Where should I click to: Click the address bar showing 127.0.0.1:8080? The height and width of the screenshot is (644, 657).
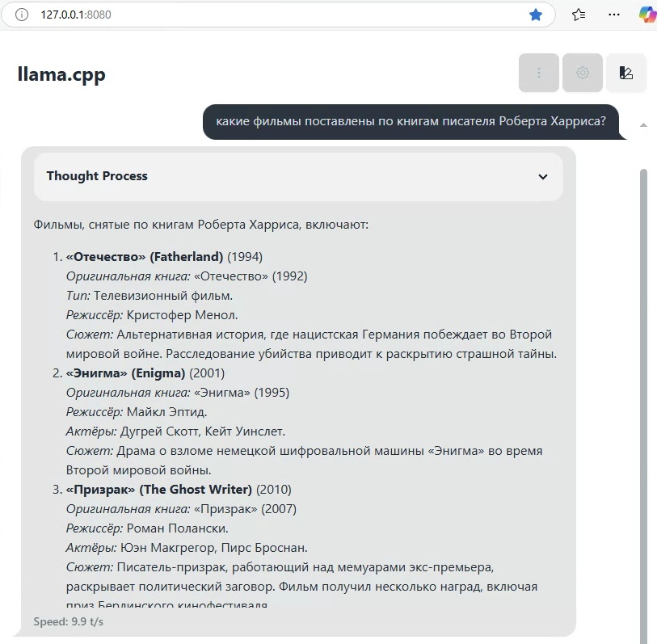tap(242, 15)
